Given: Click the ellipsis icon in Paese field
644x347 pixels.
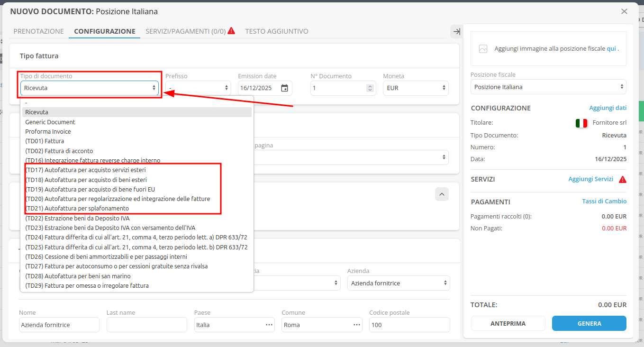Looking at the screenshot, I should [269, 325].
